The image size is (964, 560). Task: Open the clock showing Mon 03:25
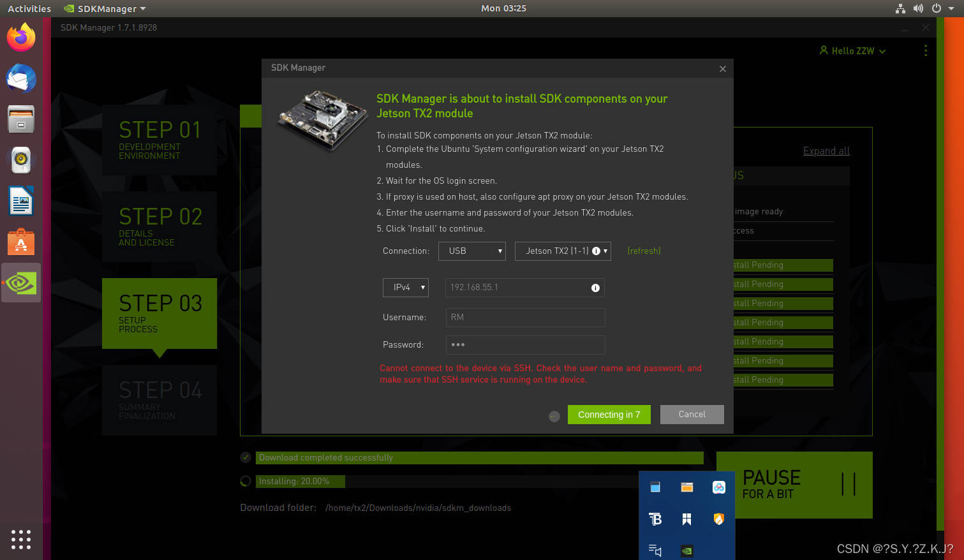pos(503,8)
